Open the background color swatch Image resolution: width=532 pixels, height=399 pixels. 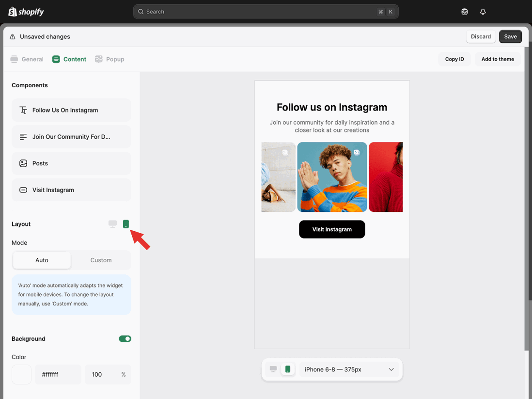click(x=21, y=374)
